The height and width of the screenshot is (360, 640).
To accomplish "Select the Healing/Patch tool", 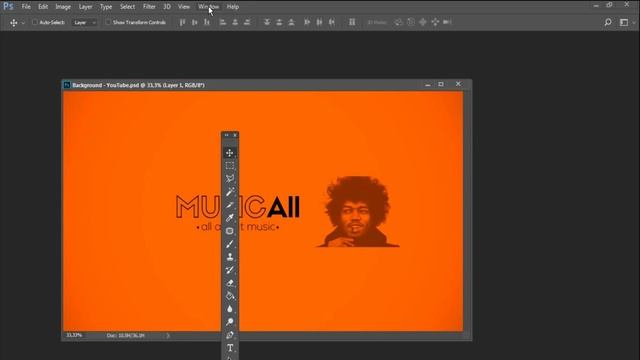I will pos(229,231).
